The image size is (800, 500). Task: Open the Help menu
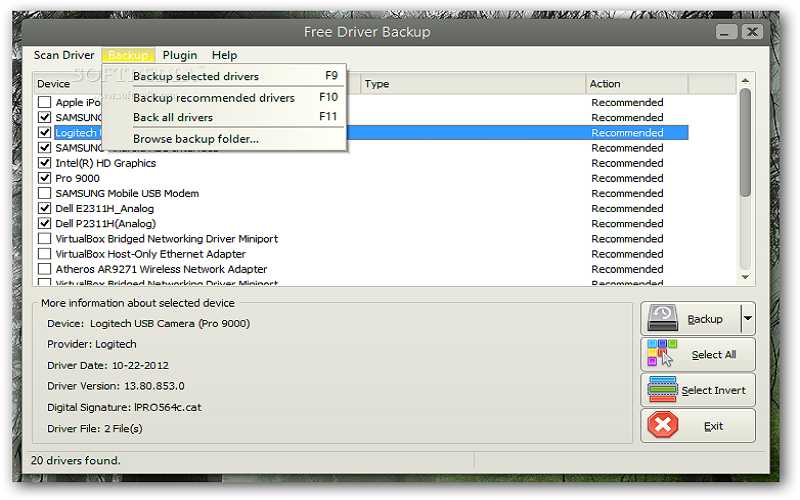click(224, 55)
